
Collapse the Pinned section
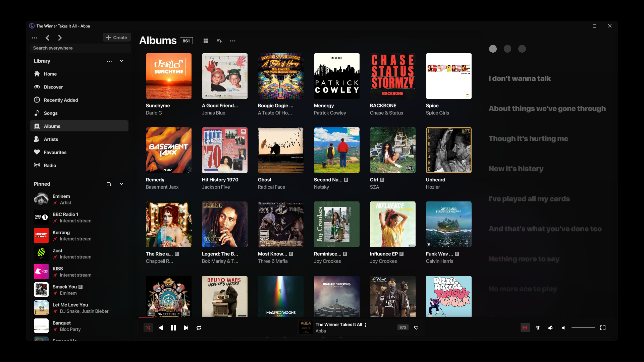click(x=121, y=184)
